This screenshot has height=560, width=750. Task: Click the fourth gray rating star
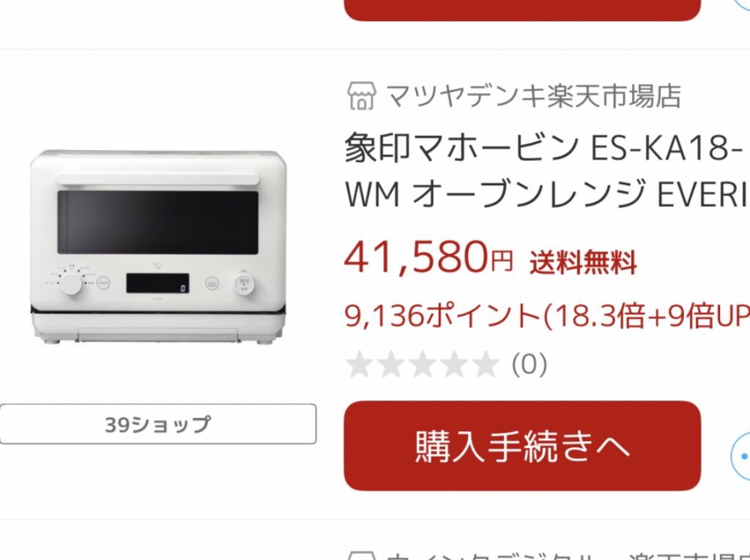[454, 365]
